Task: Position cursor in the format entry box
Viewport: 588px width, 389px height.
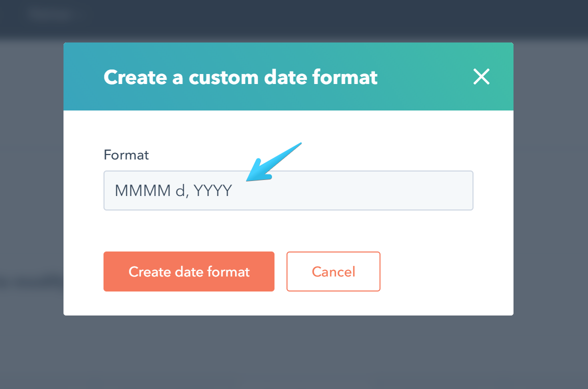Action: pos(288,190)
